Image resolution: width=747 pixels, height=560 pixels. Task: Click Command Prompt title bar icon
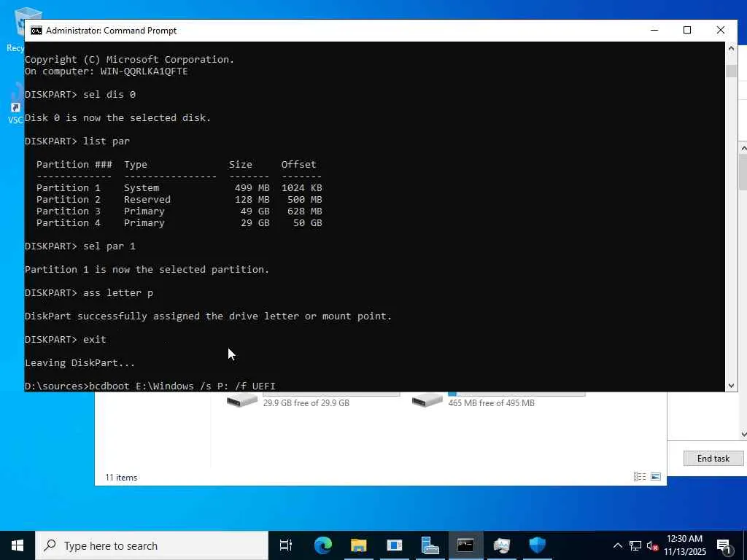point(36,31)
